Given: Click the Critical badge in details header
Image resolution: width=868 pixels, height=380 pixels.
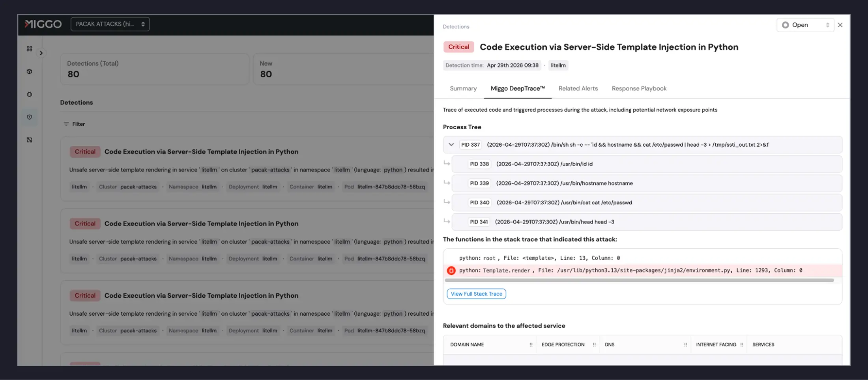Looking at the screenshot, I should click(458, 47).
